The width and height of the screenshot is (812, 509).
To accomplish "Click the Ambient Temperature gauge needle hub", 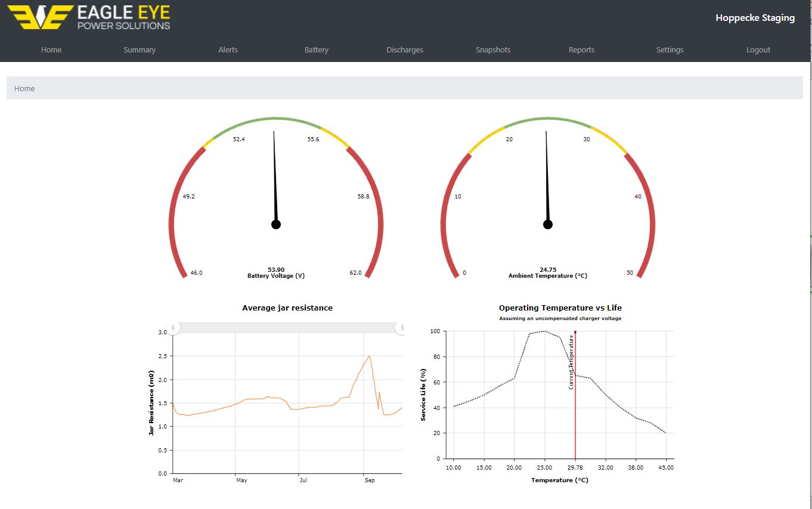I will coord(548,224).
